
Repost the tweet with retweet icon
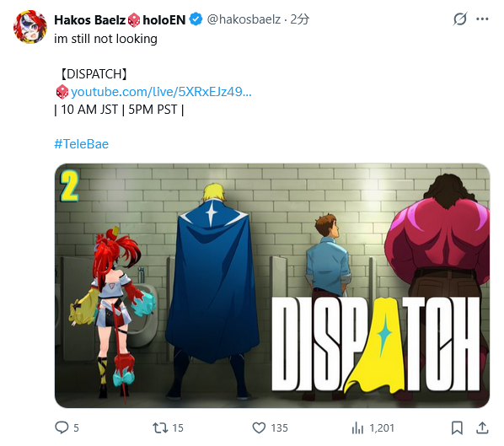160,427
